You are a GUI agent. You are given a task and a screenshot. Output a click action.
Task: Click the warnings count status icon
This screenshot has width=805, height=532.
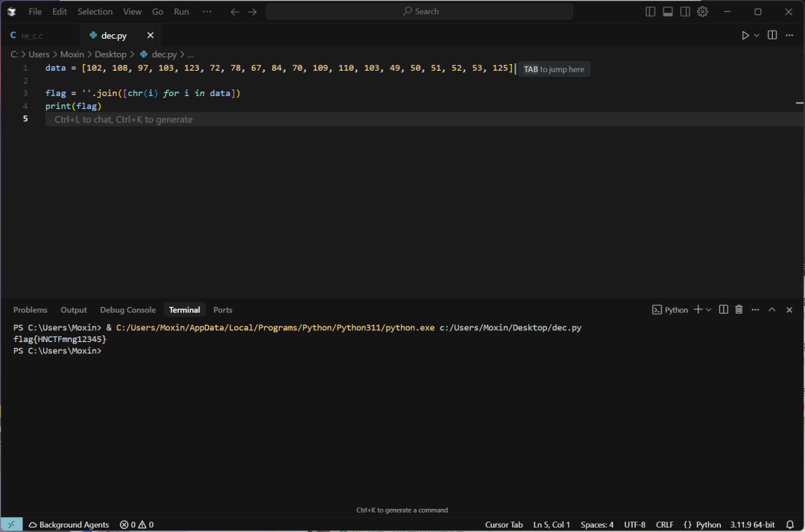pos(146,525)
